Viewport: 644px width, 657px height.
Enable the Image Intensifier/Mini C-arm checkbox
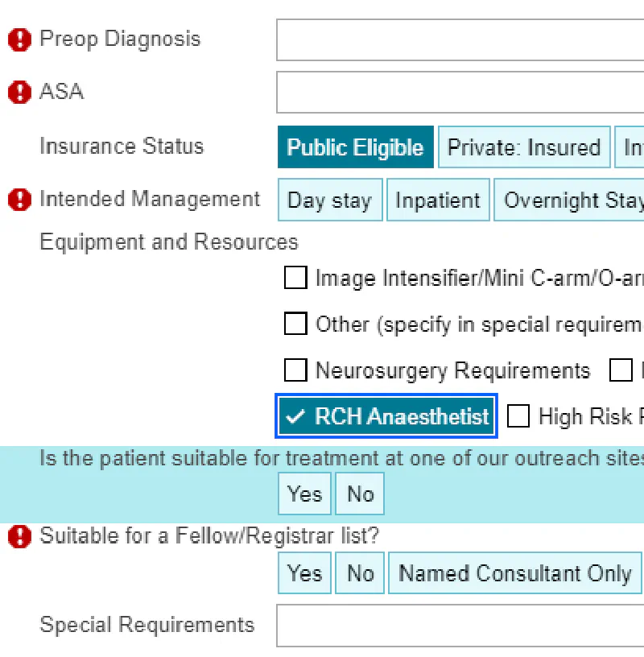[295, 277]
